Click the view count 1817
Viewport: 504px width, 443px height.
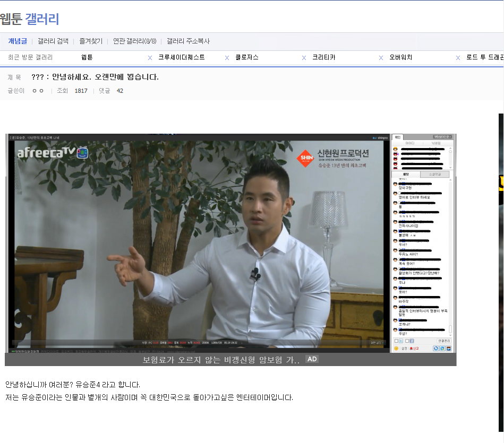81,91
